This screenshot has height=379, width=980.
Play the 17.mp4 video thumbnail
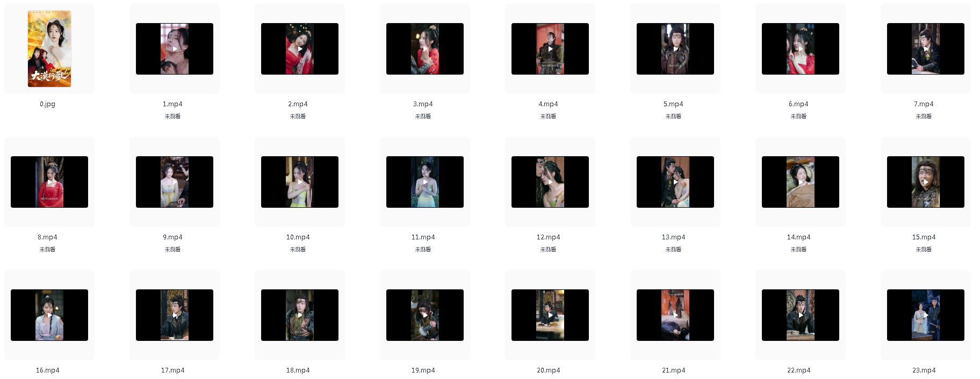point(175,315)
